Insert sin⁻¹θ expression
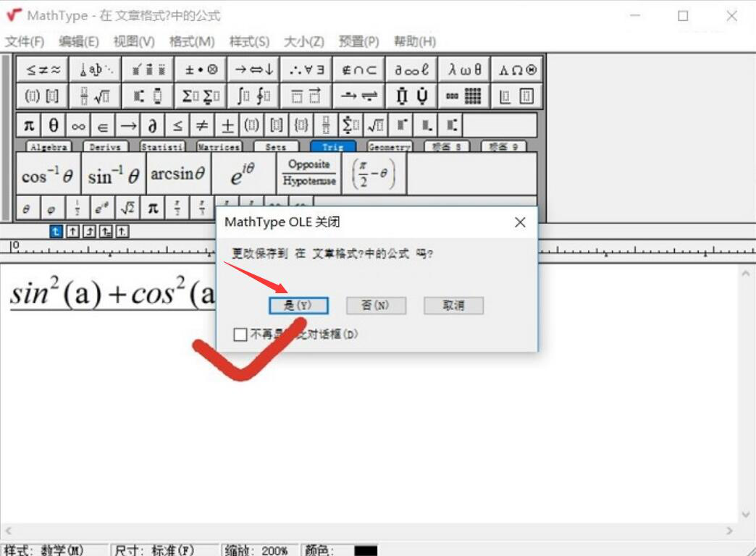756x556 pixels. pos(113,174)
